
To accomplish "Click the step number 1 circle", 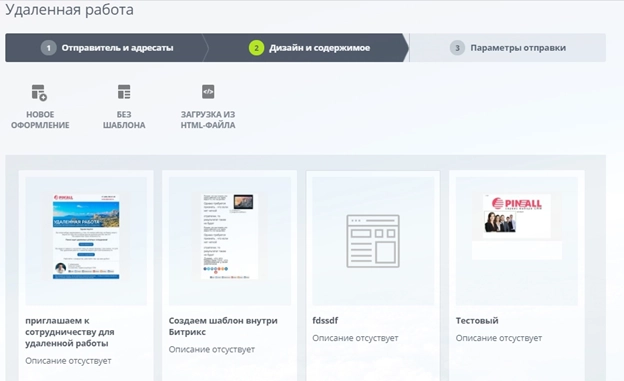I will coord(49,48).
